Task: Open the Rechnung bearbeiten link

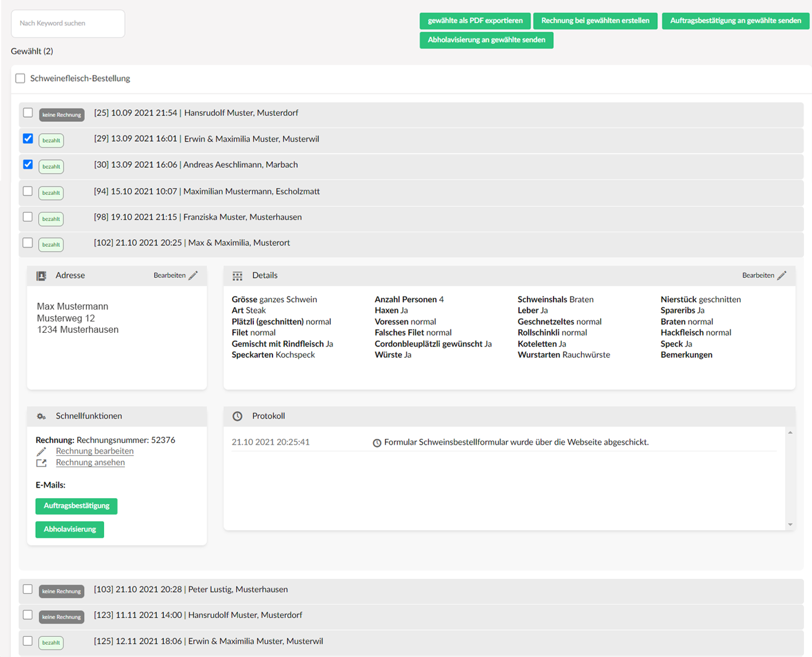Action: (95, 452)
